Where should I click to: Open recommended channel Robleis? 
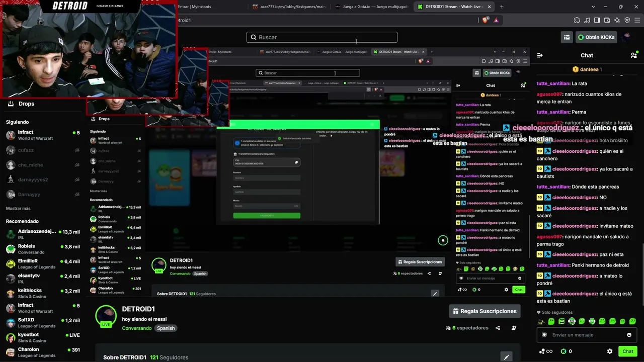pyautogui.click(x=43, y=249)
